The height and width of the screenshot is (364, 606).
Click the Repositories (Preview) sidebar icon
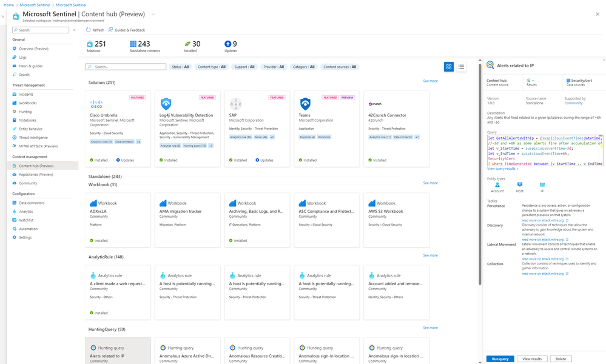15,174
